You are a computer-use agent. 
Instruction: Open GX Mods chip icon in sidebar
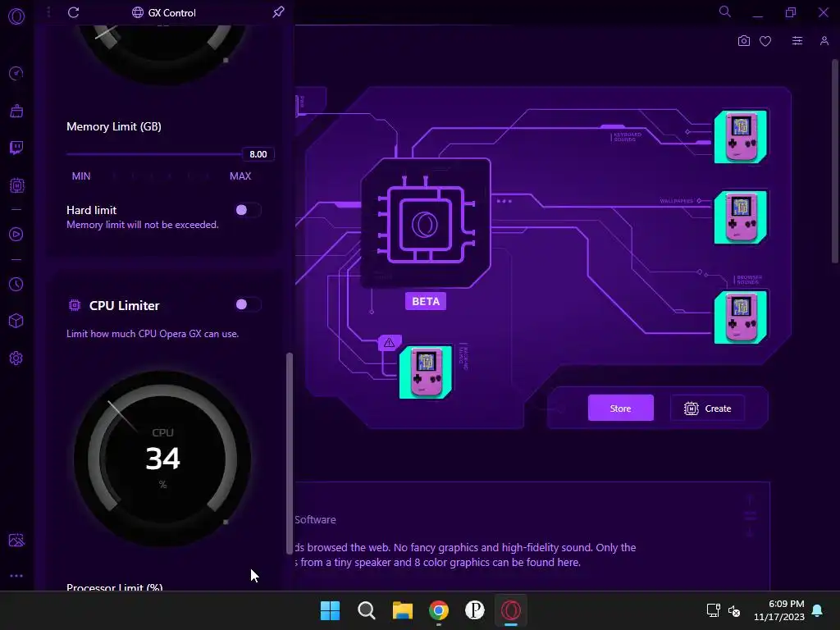point(16,185)
